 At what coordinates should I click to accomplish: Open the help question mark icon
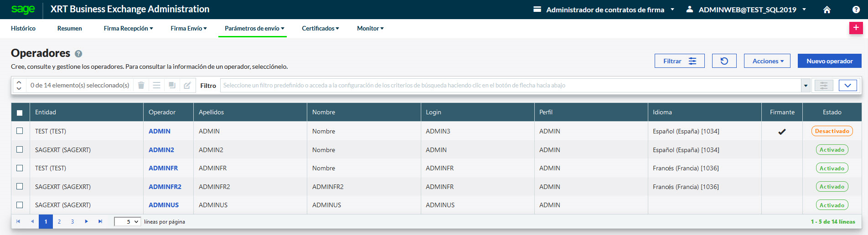(x=856, y=10)
